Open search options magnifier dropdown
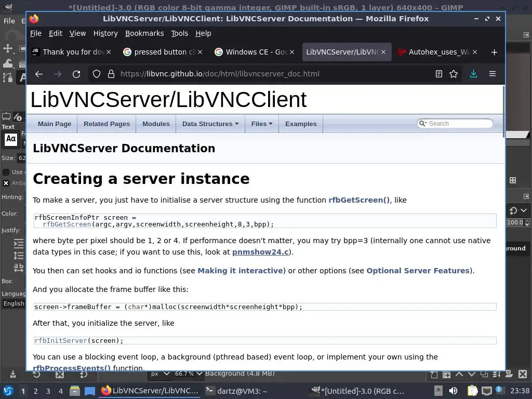The image size is (532, 399). coord(423,123)
